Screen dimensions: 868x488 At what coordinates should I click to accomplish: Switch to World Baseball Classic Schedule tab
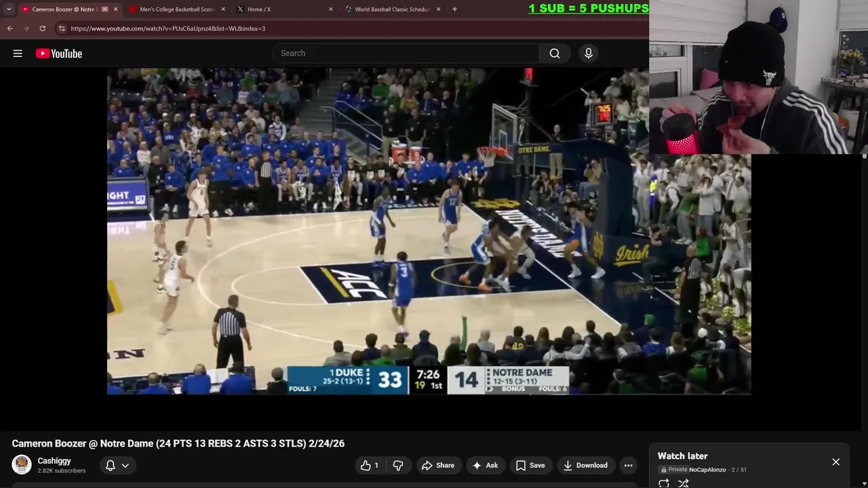pos(393,9)
